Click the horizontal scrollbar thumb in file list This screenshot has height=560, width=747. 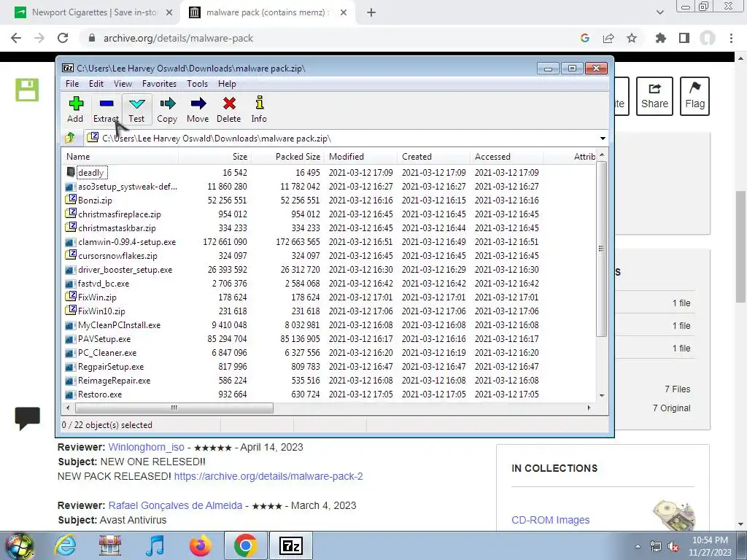174,408
